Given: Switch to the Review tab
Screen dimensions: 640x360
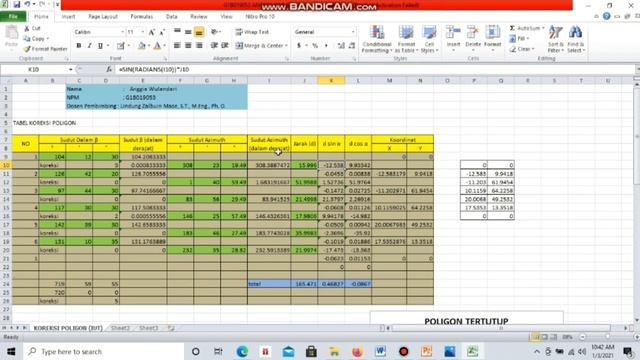Looking at the screenshot, I should click(x=199, y=17).
